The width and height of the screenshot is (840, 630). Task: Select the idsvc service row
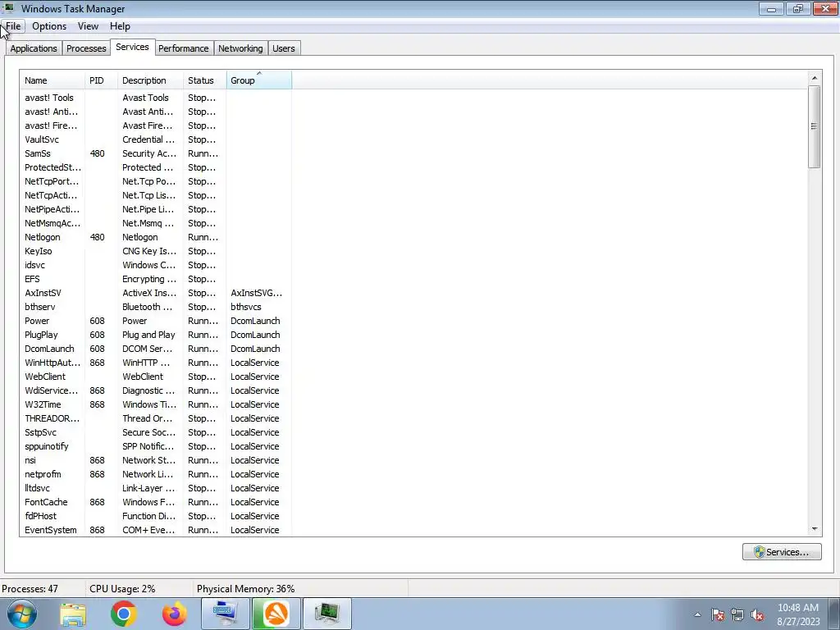tap(155, 265)
